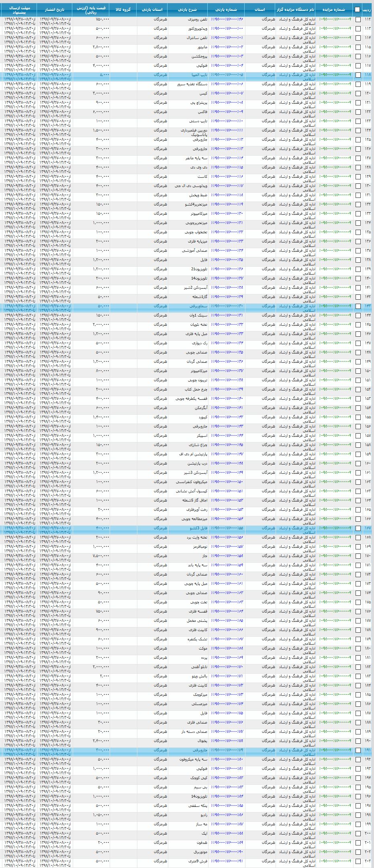Screen dimensions: 374x868
Task: Open party number link for ویدئوپروژکتور row
Action: point(227,29)
